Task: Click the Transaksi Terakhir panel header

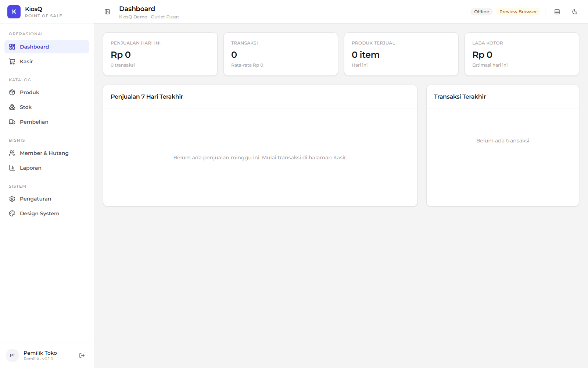Action: tap(503, 97)
